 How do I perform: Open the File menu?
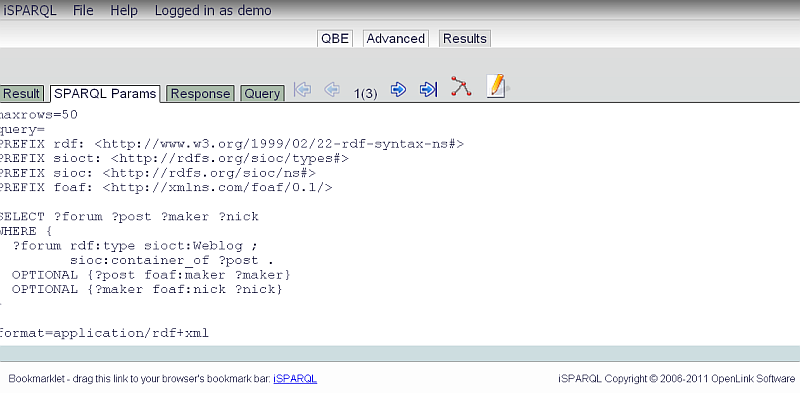tap(83, 10)
